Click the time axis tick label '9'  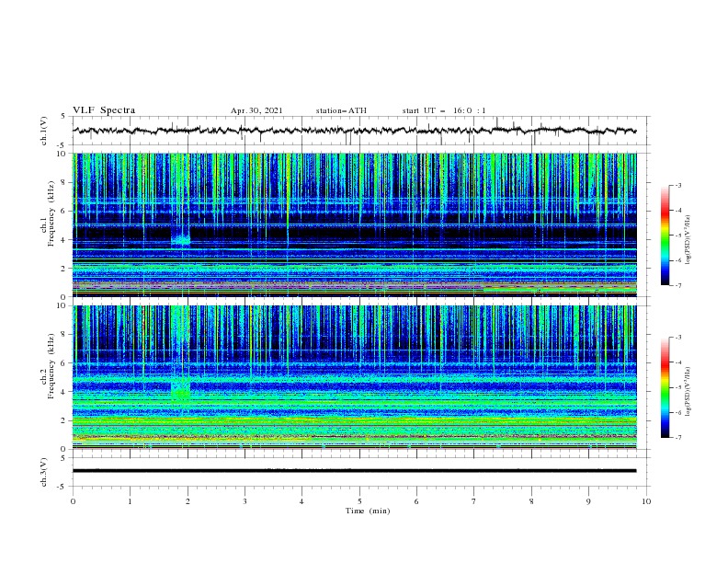pos(588,501)
